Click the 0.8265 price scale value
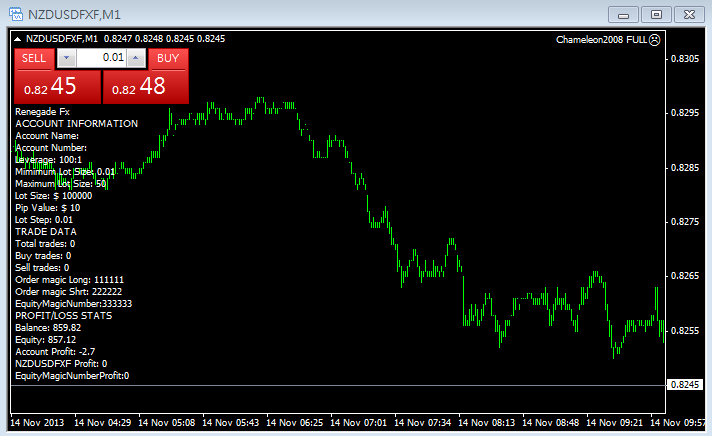Image resolution: width=712 pixels, height=436 pixels. pyautogui.click(x=685, y=276)
